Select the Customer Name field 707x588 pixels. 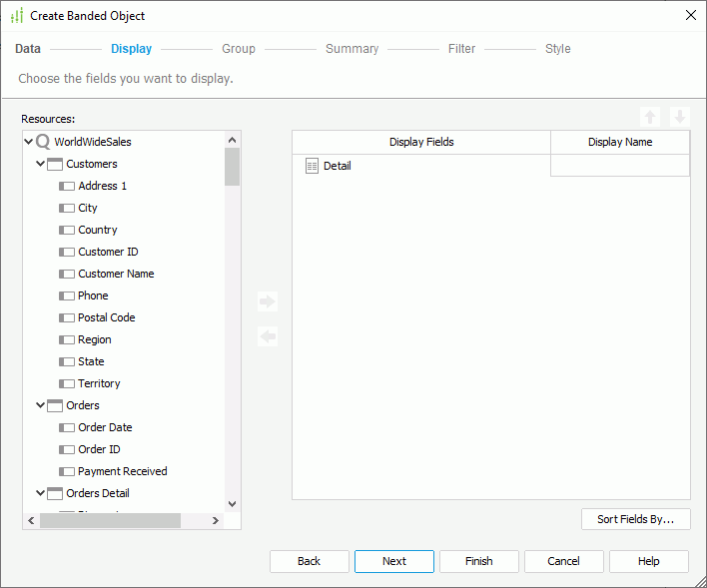[x=116, y=274]
